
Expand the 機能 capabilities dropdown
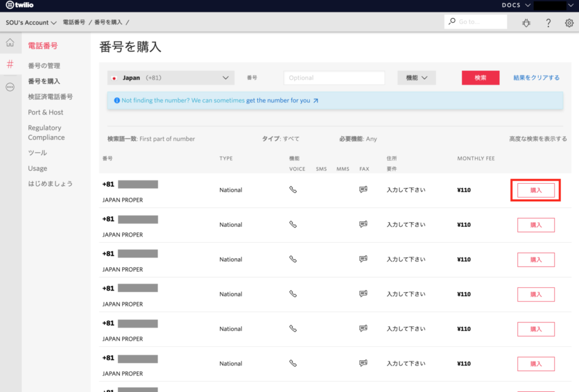(417, 78)
